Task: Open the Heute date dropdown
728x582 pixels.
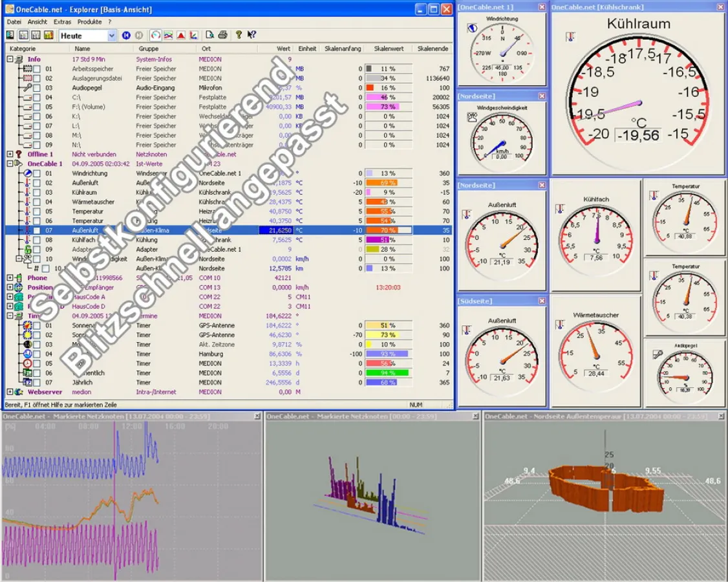Action: (x=111, y=36)
